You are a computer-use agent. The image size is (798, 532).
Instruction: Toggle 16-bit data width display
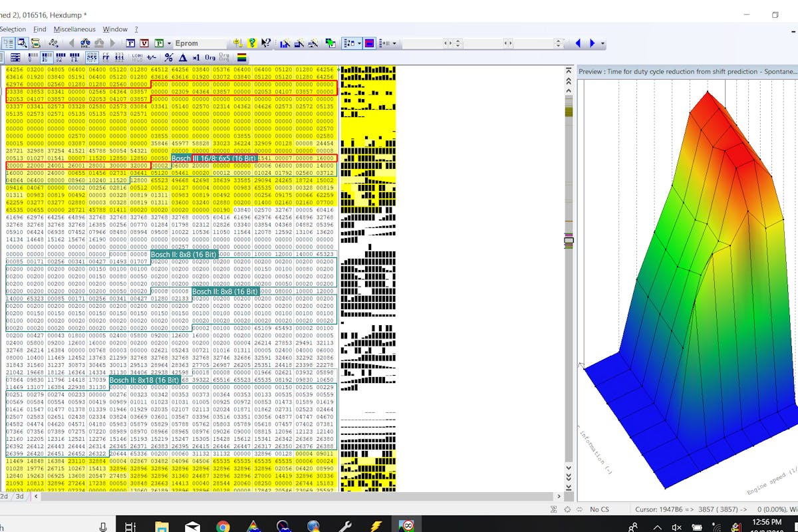[x=47, y=58]
